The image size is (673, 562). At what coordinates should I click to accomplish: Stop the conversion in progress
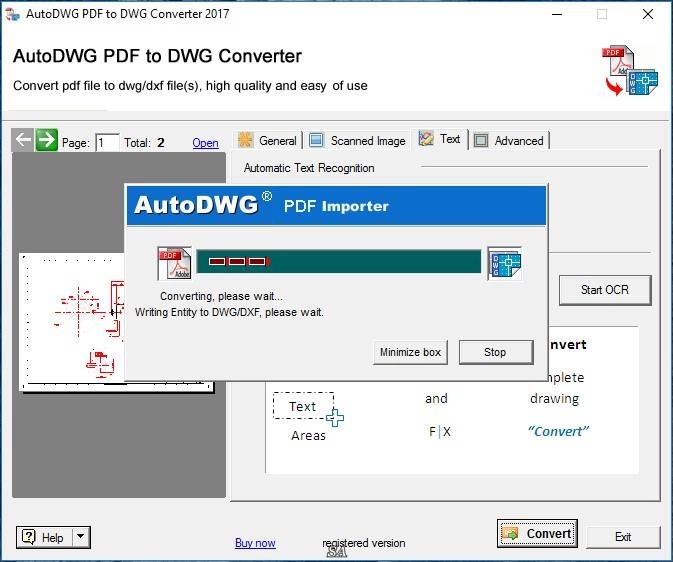click(x=496, y=352)
